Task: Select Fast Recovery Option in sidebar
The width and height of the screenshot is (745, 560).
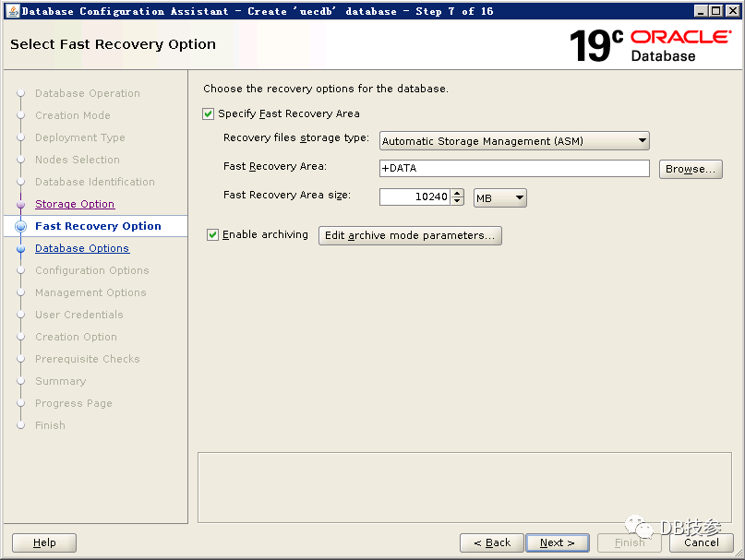Action: click(x=98, y=226)
